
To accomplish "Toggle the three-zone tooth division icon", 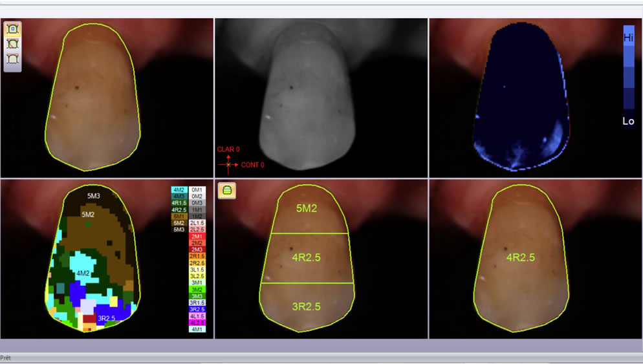I will click(x=228, y=190).
